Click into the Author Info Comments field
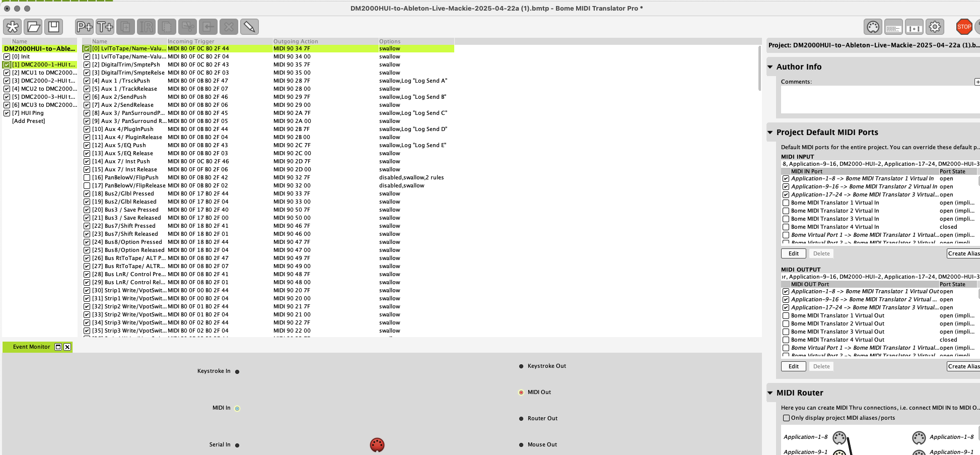This screenshot has height=455, width=980. [880, 99]
